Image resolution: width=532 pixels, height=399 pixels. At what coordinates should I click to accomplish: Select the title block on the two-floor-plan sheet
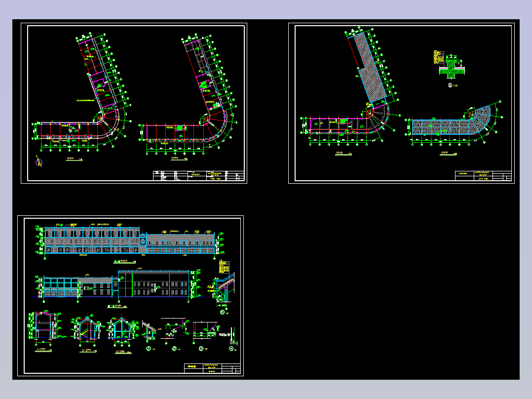(x=198, y=176)
